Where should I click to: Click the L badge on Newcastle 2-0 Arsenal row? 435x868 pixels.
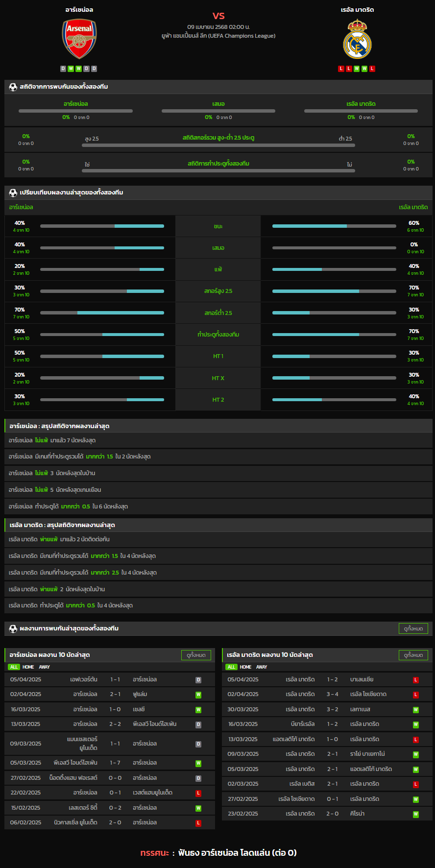[198, 823]
